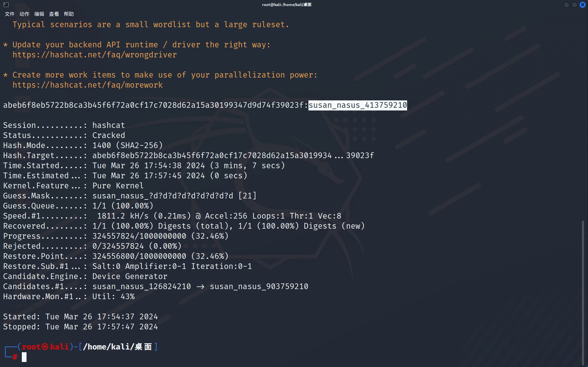Click the root㉿kali prompt text
The image size is (588, 367).
[45, 347]
